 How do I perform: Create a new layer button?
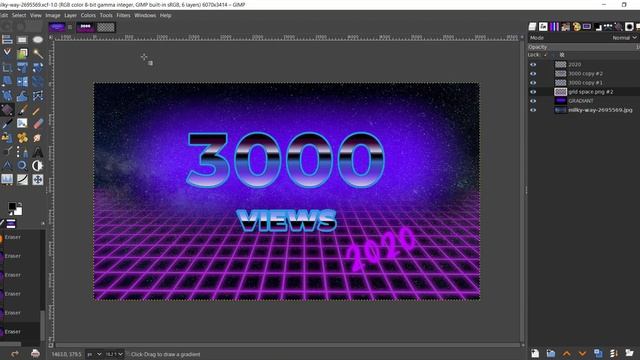coord(535,353)
